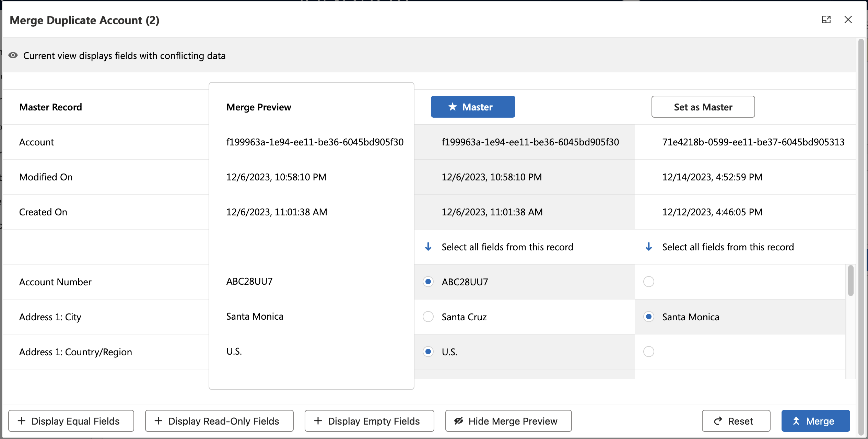Click the master account ID f199963a in the Master column

coord(530,142)
